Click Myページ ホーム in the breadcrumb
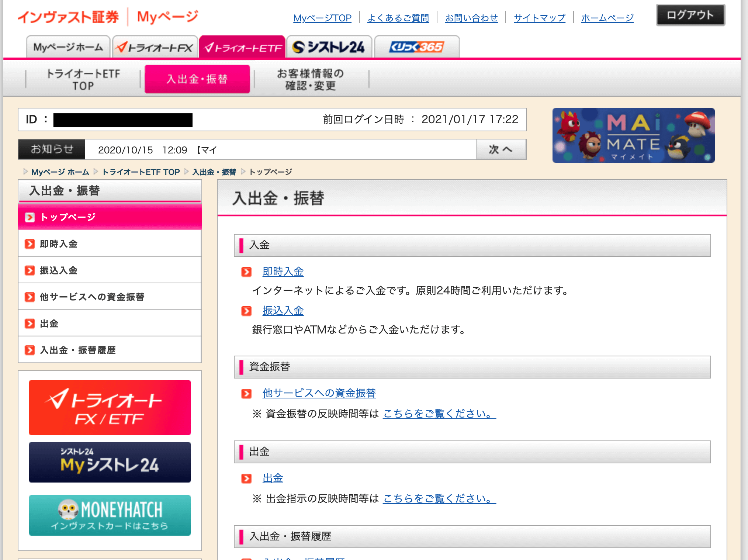The height and width of the screenshot is (560, 748). (x=60, y=172)
